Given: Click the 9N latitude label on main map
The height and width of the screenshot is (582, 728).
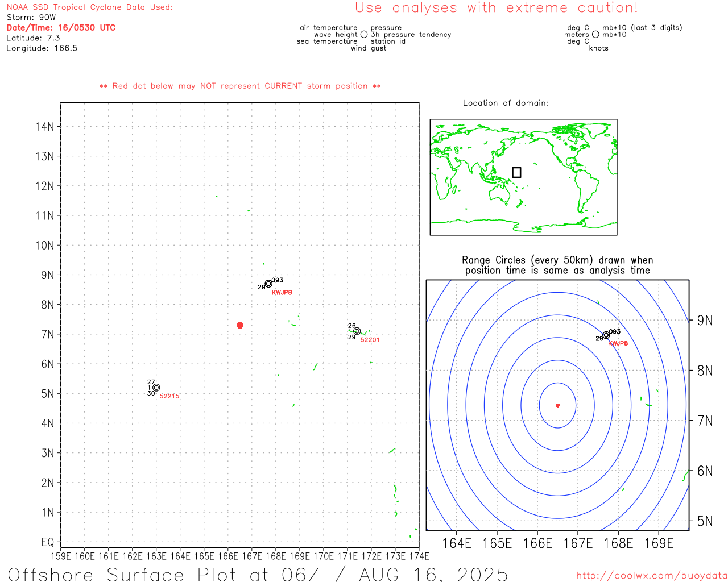Looking at the screenshot, I should click(48, 275).
